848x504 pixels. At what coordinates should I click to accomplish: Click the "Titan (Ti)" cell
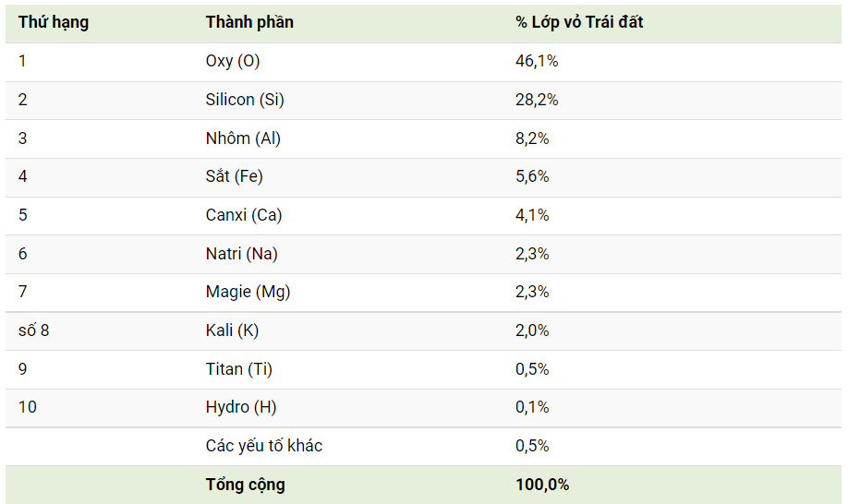pyautogui.click(x=239, y=369)
